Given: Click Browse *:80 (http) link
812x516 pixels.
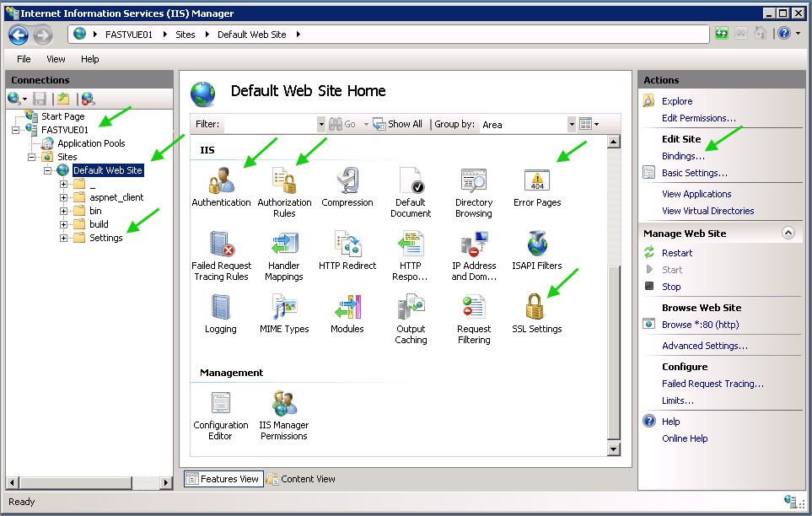Looking at the screenshot, I should coord(700,325).
